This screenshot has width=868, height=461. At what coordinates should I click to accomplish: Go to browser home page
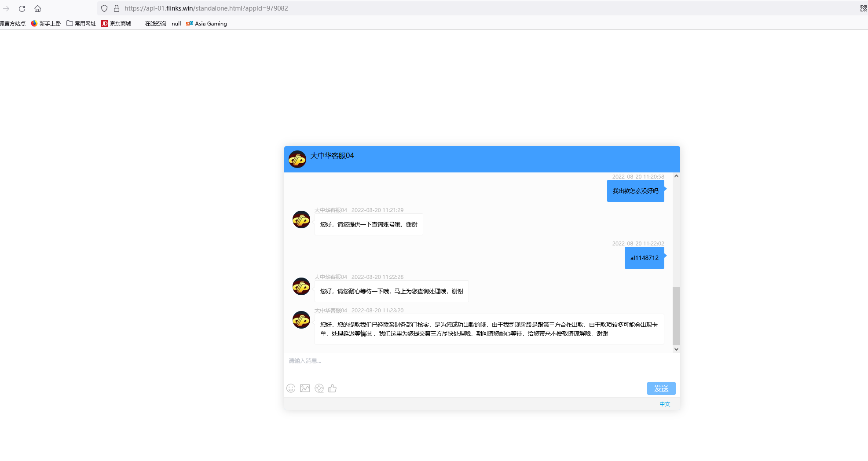coord(38,8)
